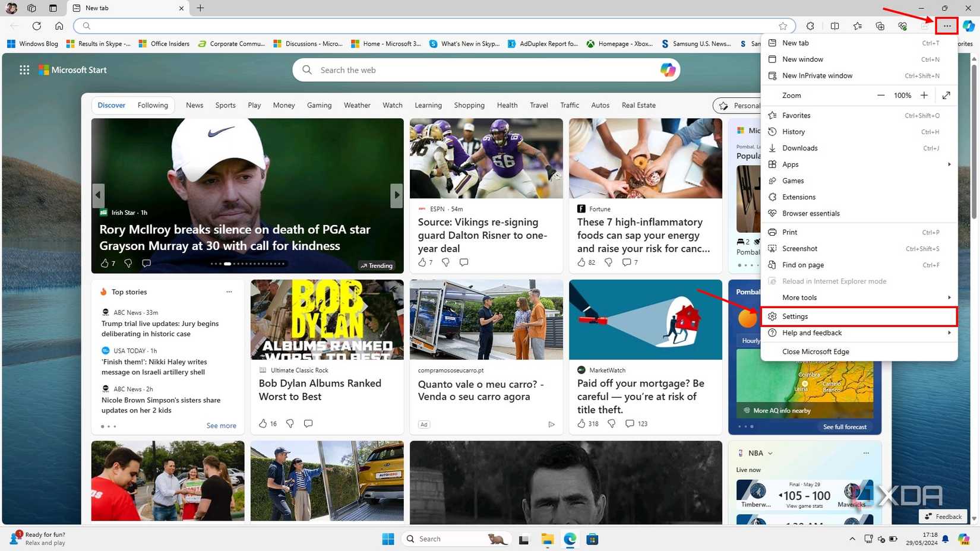Show next story in carousel
The width and height of the screenshot is (980, 551).
(396, 195)
